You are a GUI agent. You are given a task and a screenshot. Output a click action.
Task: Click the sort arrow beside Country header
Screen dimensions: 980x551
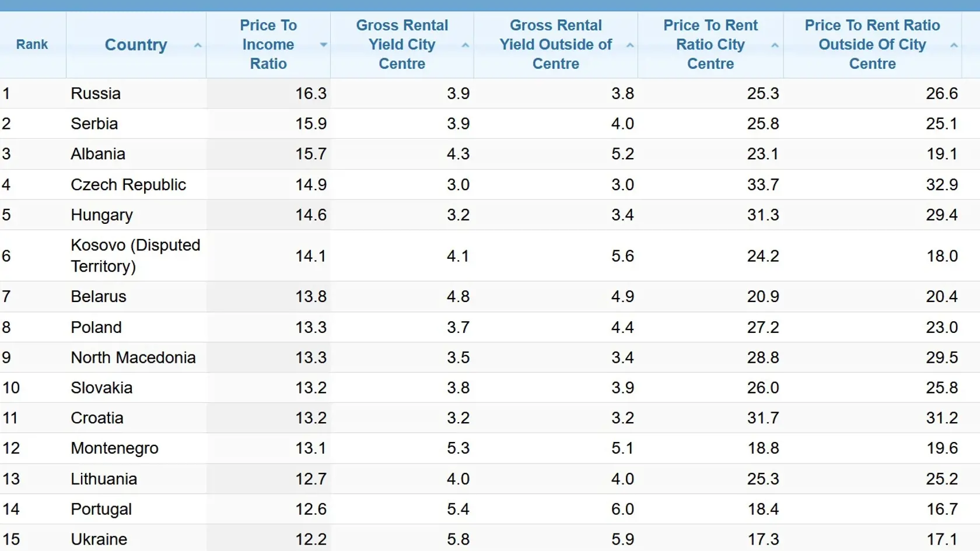tap(198, 45)
